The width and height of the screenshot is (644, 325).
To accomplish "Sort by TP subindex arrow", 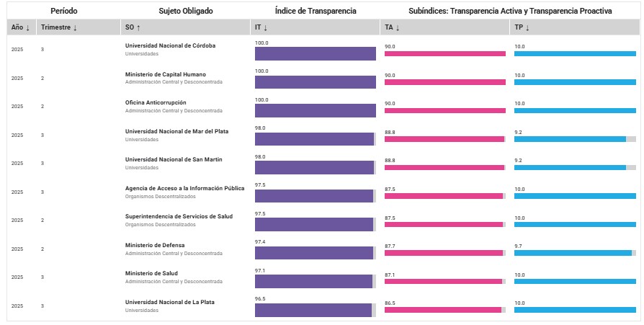I will click(x=527, y=27).
